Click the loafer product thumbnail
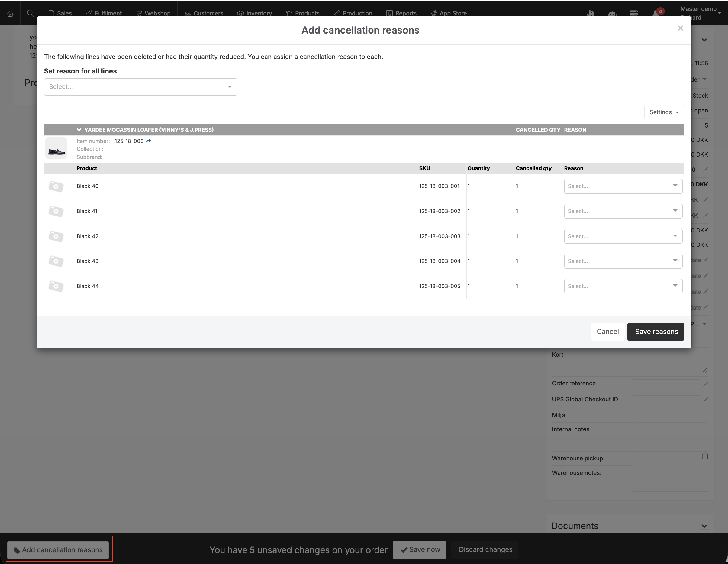Screen dimensions: 728x564 (x=56, y=148)
